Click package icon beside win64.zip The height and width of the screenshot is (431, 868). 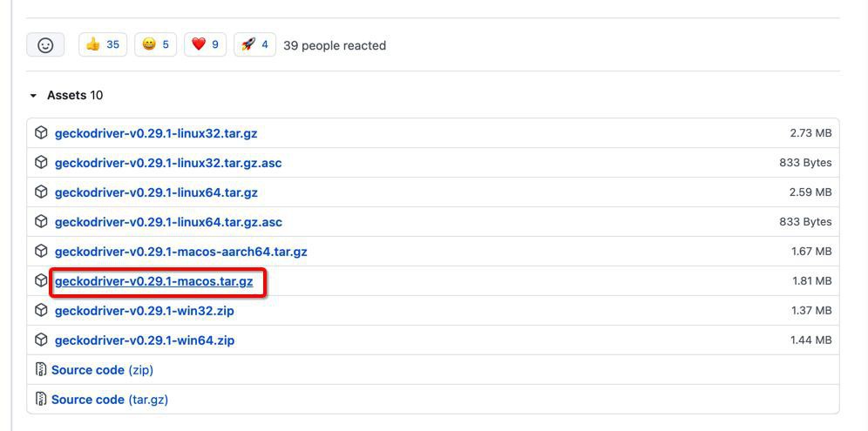tap(41, 340)
